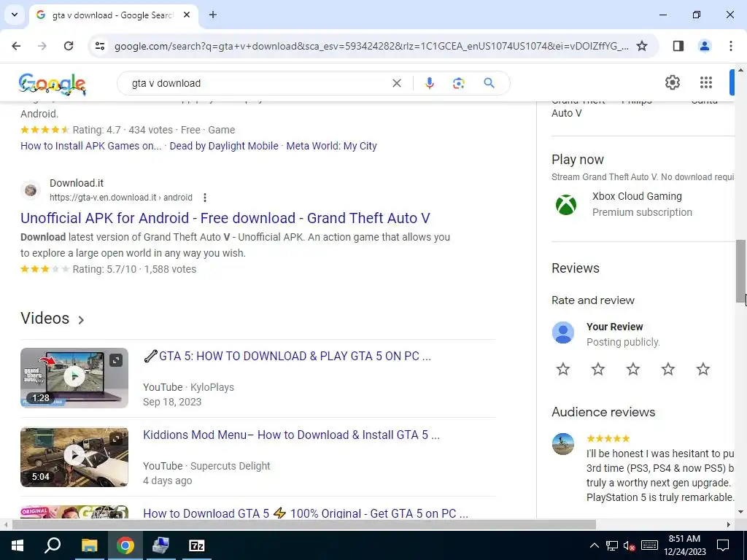This screenshot has height=560, width=747.
Task: Open the tab search dropdown arrow
Action: (x=15, y=15)
